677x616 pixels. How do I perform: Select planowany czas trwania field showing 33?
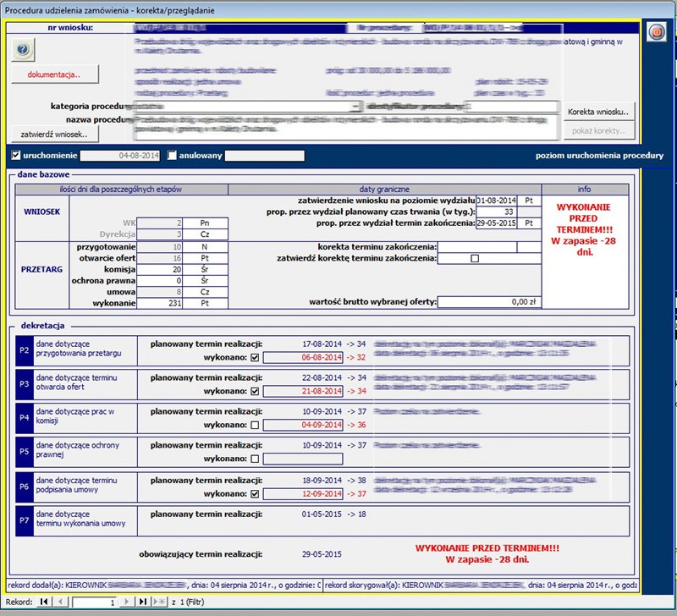pos(497,212)
